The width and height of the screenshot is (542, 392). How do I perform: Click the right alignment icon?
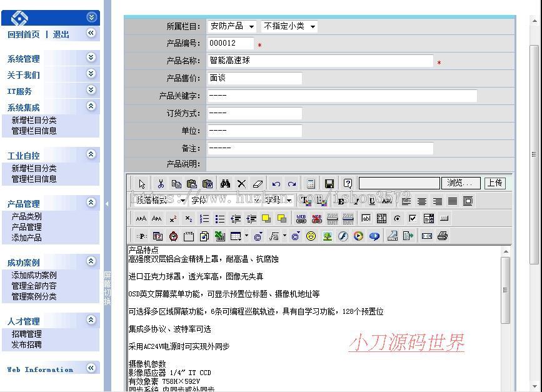click(x=437, y=201)
